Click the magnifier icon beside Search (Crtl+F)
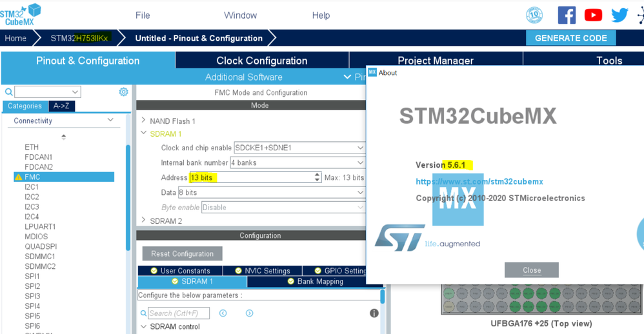644x334 pixels. tap(143, 313)
